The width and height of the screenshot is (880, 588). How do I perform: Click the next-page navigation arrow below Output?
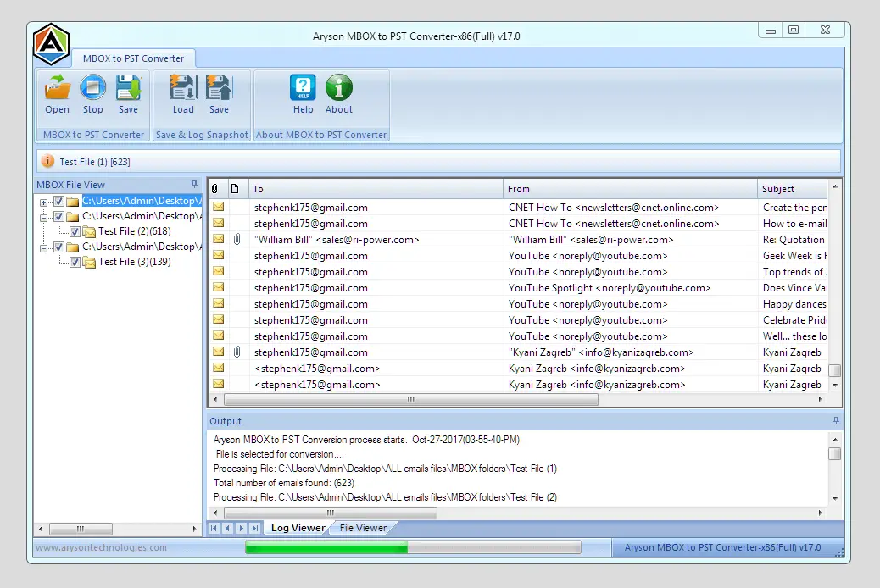pos(242,528)
